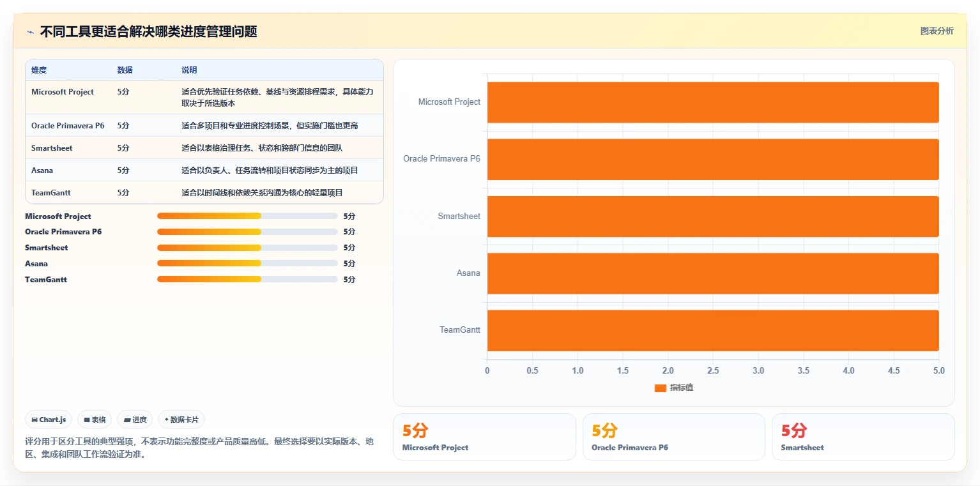Click the Microsoft Project progress list label
Image resolution: width=980 pixels, height=486 pixels.
(x=58, y=216)
